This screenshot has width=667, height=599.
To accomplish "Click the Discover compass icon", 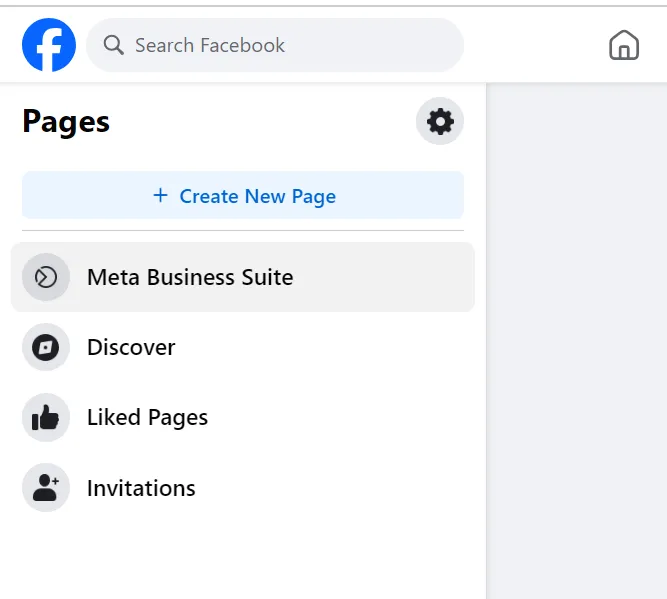I will pos(46,348).
